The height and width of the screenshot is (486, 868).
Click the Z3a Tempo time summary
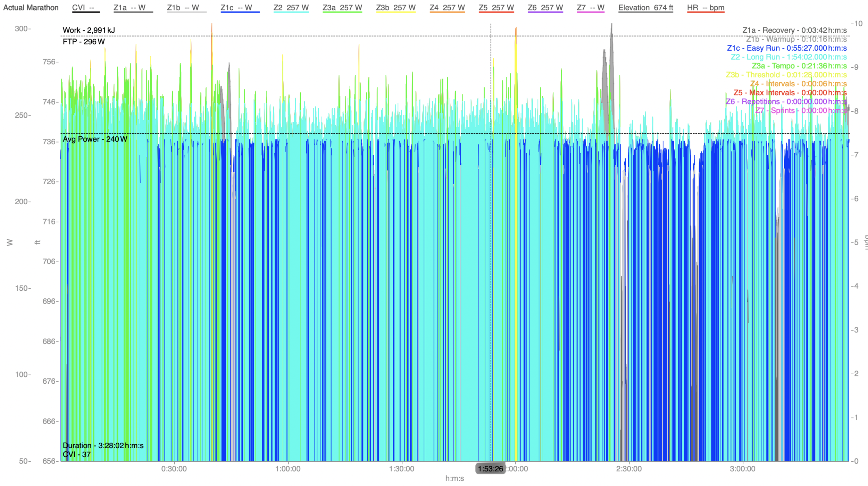[799, 66]
